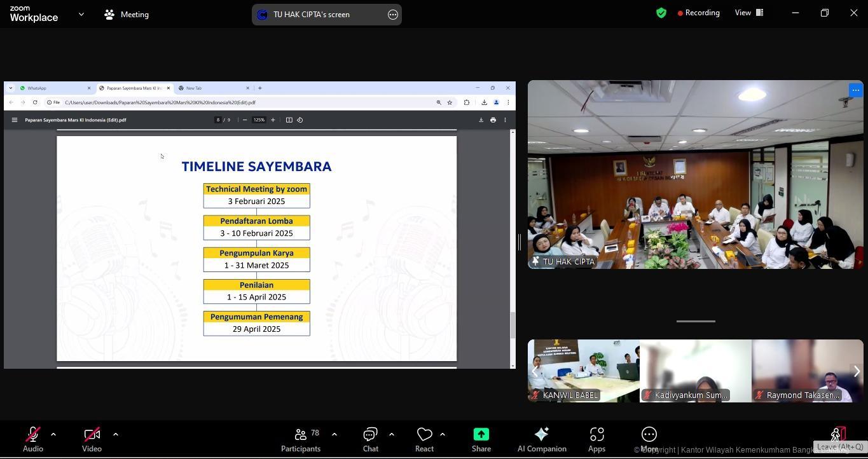This screenshot has height=459, width=868.
Task: Toggle the PDF sidebar hamburger menu
Action: click(14, 120)
